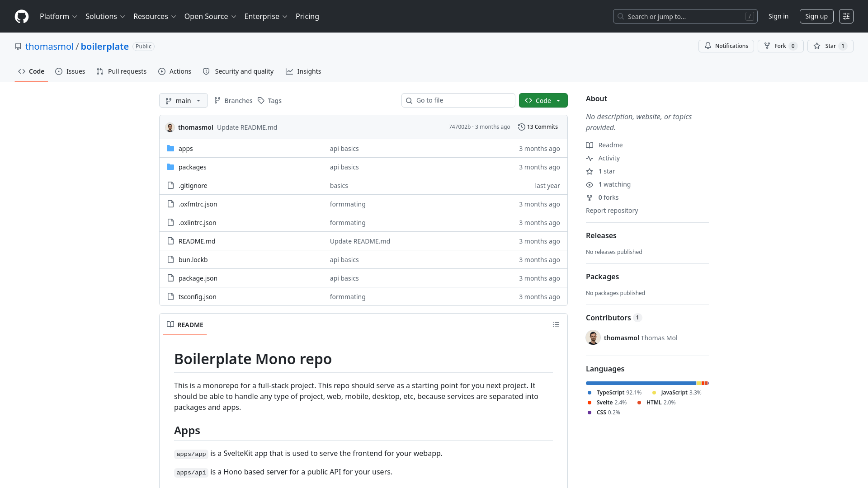Click the README.md file icon

tap(170, 241)
